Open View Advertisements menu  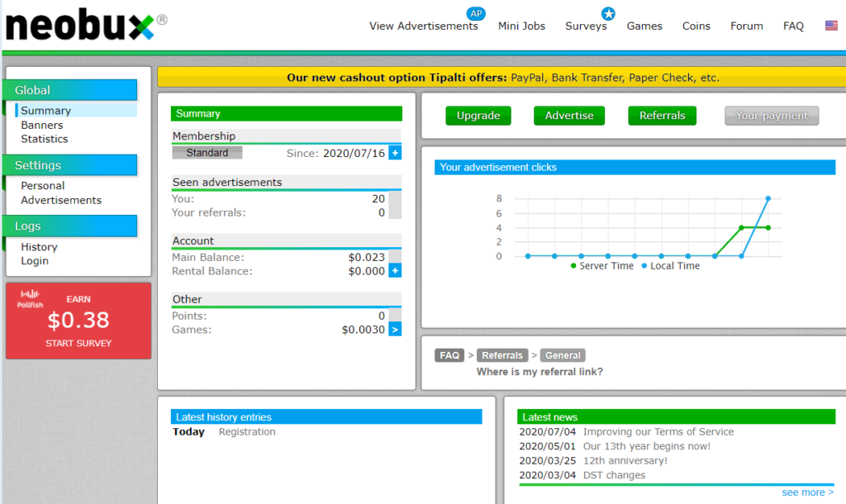click(424, 26)
